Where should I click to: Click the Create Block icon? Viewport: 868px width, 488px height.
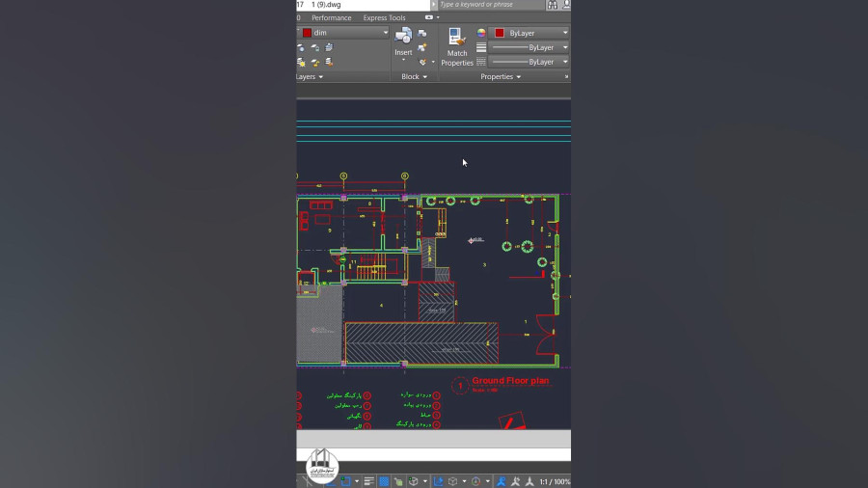click(422, 33)
